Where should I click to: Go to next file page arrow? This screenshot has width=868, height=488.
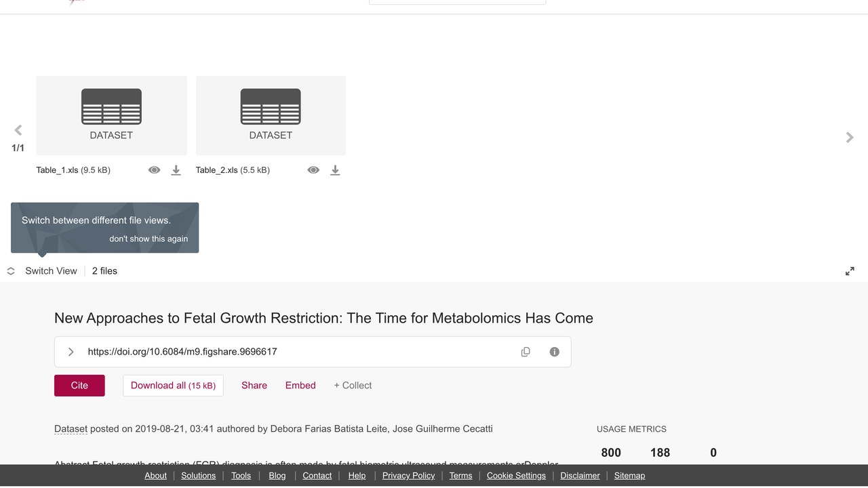click(x=850, y=138)
